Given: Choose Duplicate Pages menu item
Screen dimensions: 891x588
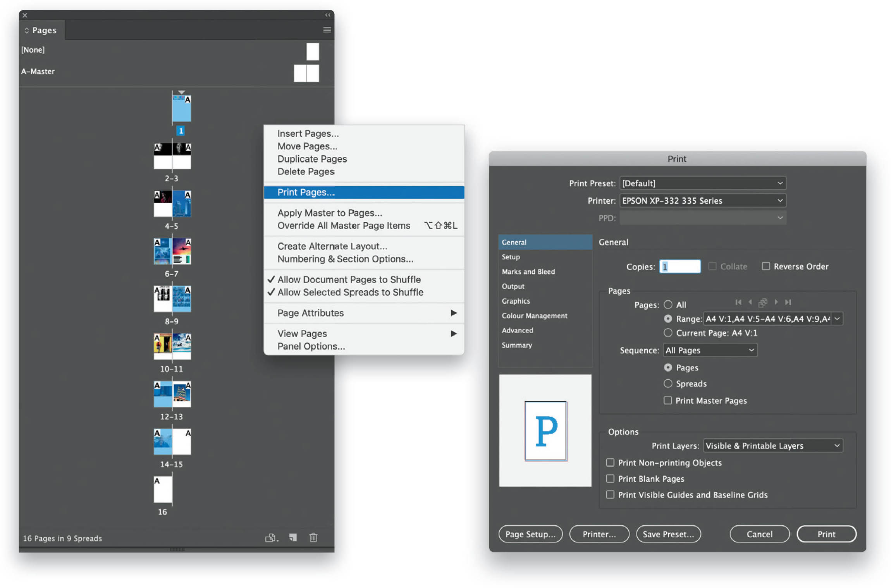Looking at the screenshot, I should pyautogui.click(x=364, y=159).
